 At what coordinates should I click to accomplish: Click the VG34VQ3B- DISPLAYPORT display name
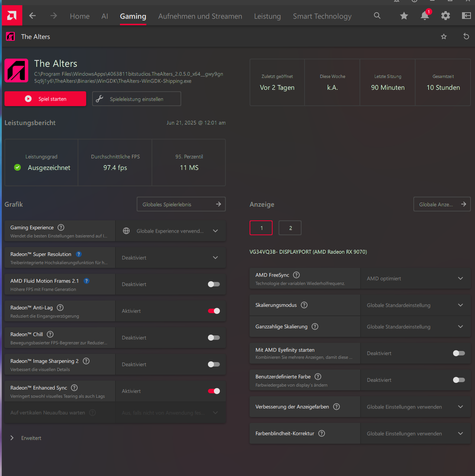(308, 252)
